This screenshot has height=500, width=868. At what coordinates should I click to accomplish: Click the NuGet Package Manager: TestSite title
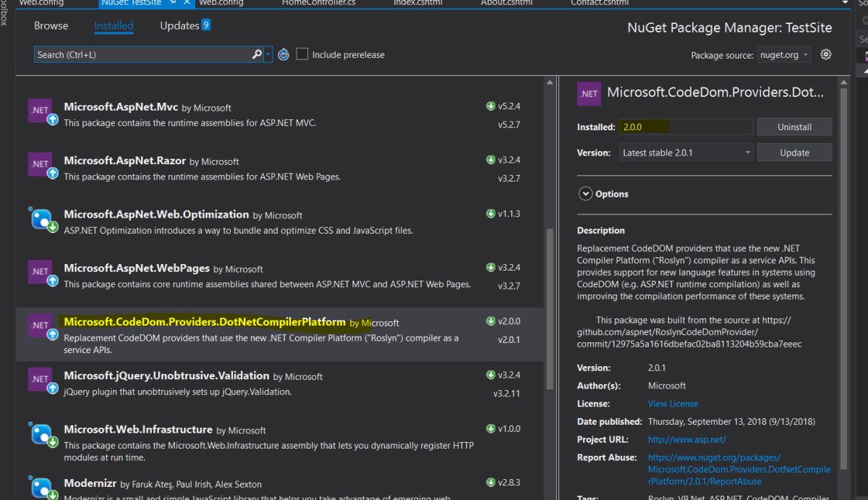click(x=730, y=28)
